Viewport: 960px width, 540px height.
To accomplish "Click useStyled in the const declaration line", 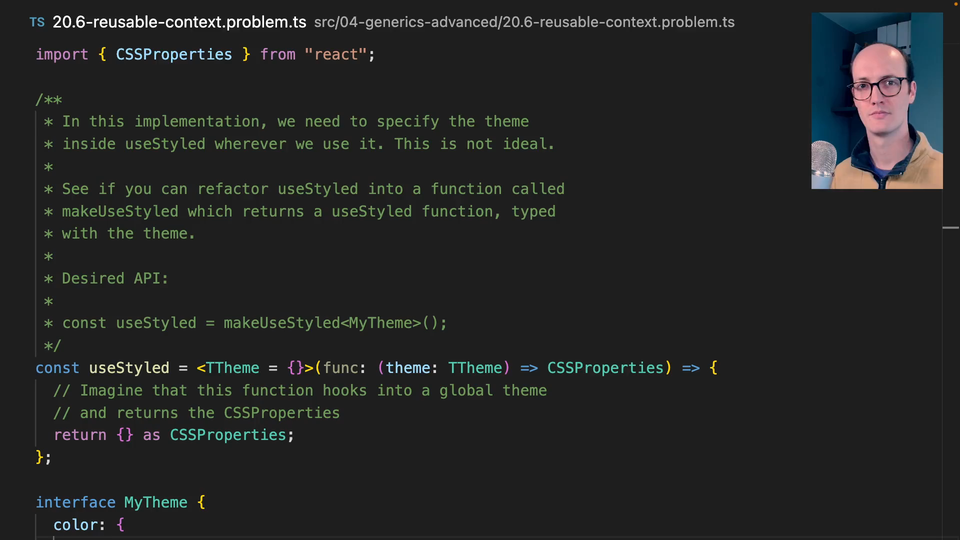I will 129,368.
